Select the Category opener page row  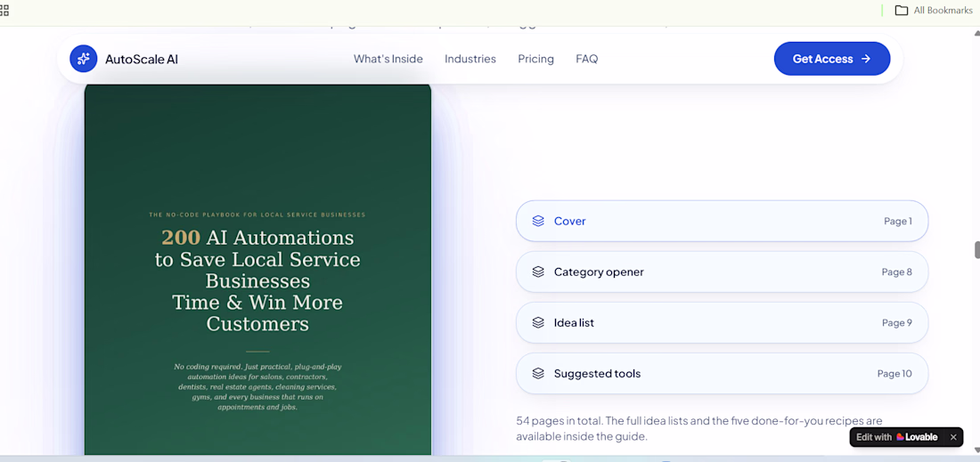point(722,272)
